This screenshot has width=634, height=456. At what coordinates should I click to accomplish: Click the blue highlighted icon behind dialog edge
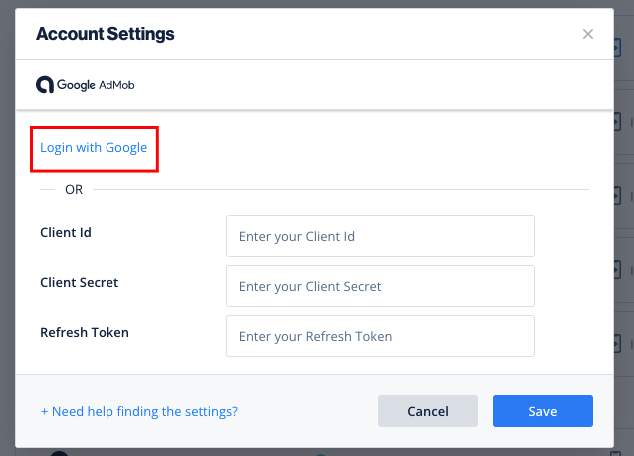click(x=617, y=48)
